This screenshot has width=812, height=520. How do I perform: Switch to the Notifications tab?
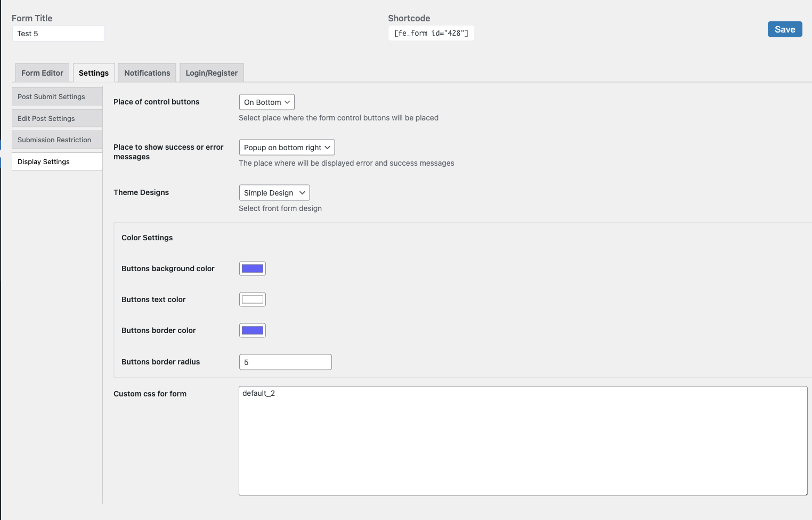[x=147, y=73]
